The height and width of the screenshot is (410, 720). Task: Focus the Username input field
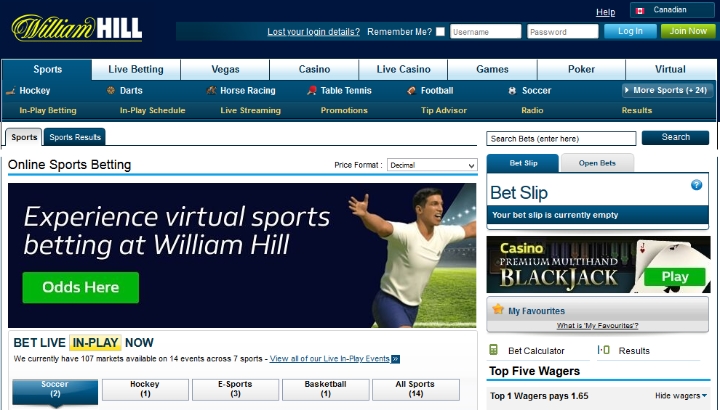pos(485,32)
